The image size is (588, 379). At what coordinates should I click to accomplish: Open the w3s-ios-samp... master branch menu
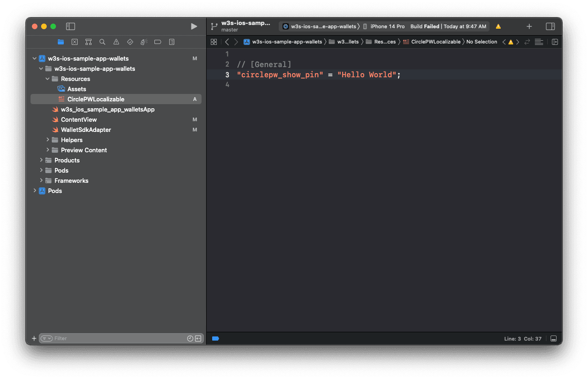[245, 26]
